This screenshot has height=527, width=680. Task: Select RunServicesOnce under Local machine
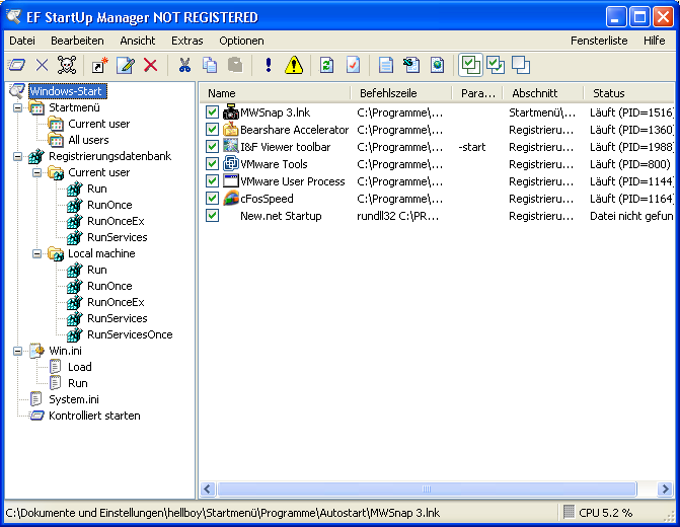point(130,334)
